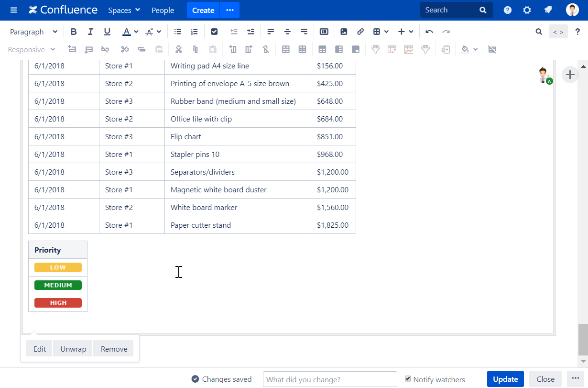Insert a link into the page

[360, 31]
